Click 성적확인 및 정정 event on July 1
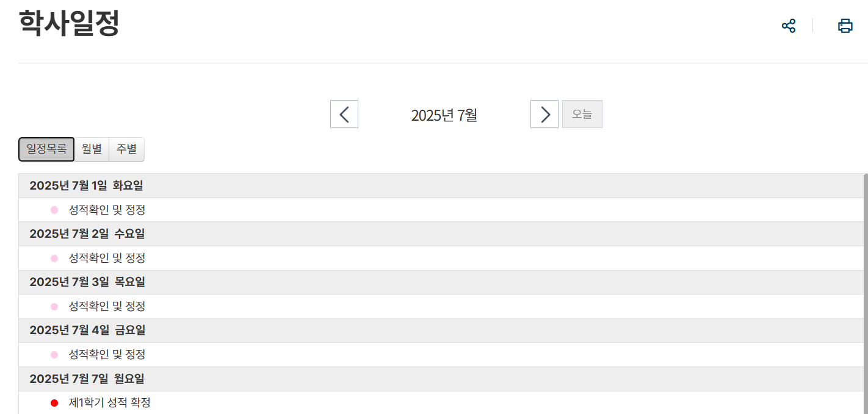This screenshot has width=868, height=414. pos(107,210)
